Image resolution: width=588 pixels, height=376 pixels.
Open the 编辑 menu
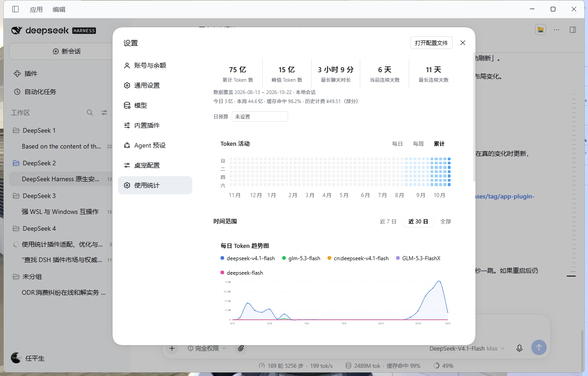point(59,9)
